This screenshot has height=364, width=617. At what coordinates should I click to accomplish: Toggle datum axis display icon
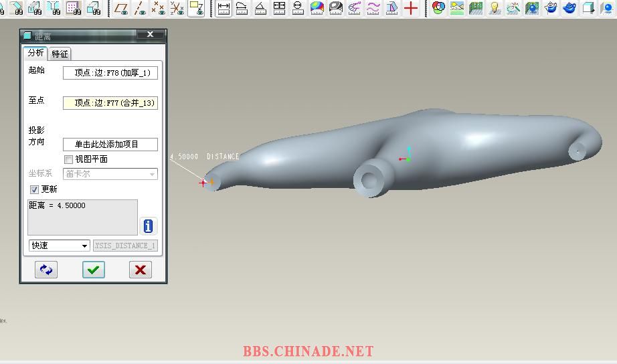coord(140,8)
